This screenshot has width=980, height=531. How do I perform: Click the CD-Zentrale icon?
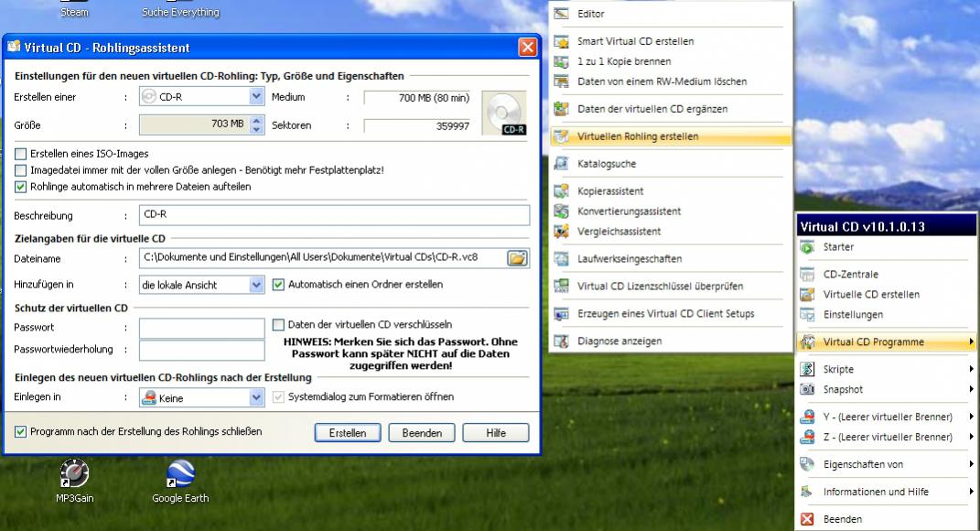click(x=807, y=275)
